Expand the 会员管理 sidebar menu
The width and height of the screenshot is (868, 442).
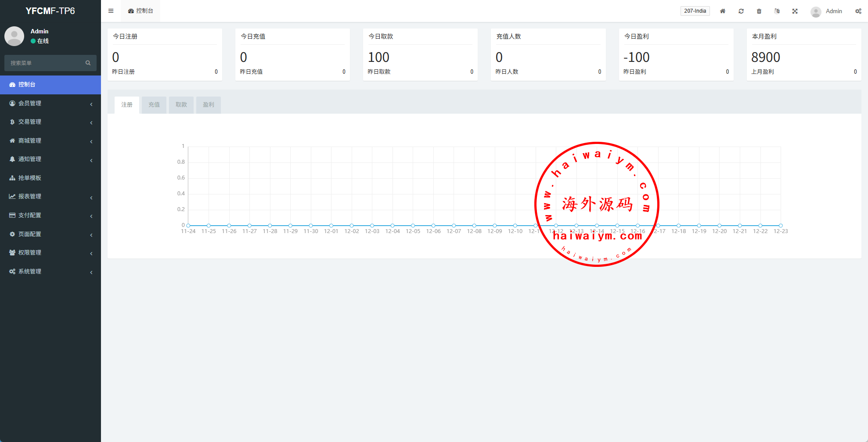pos(50,104)
